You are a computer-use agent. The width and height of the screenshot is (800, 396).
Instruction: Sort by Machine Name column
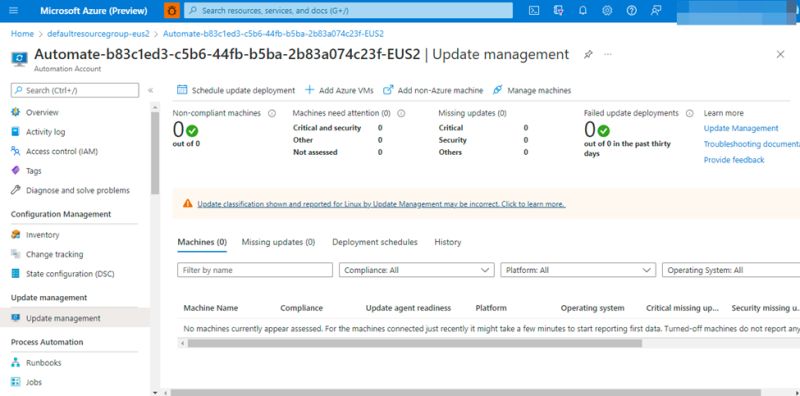point(211,308)
